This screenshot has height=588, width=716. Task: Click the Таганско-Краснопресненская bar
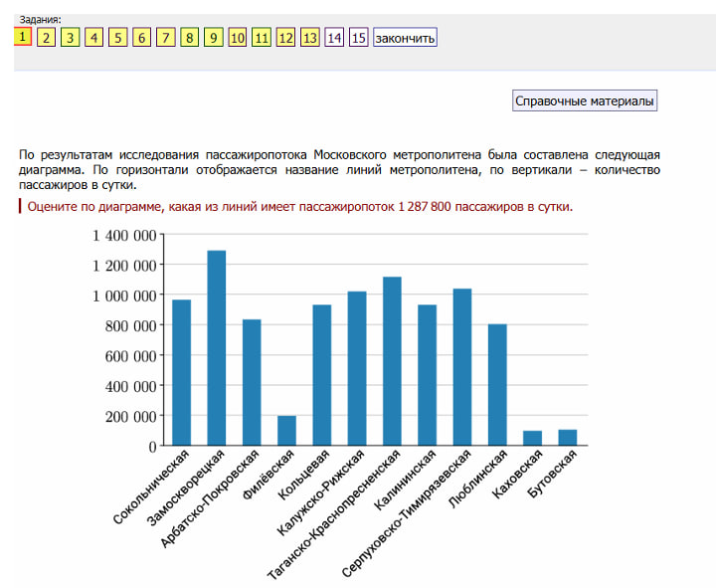[x=392, y=361]
